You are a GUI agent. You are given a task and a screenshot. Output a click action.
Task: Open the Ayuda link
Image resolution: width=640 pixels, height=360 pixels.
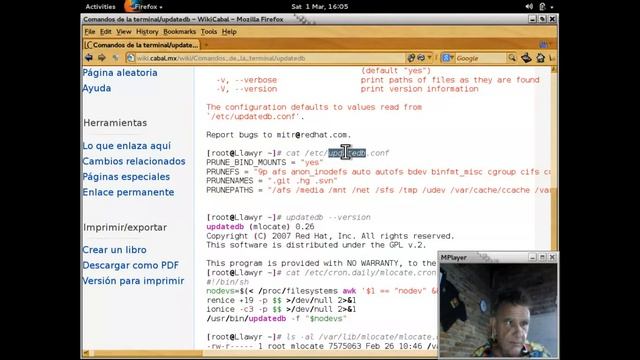pyautogui.click(x=97, y=88)
